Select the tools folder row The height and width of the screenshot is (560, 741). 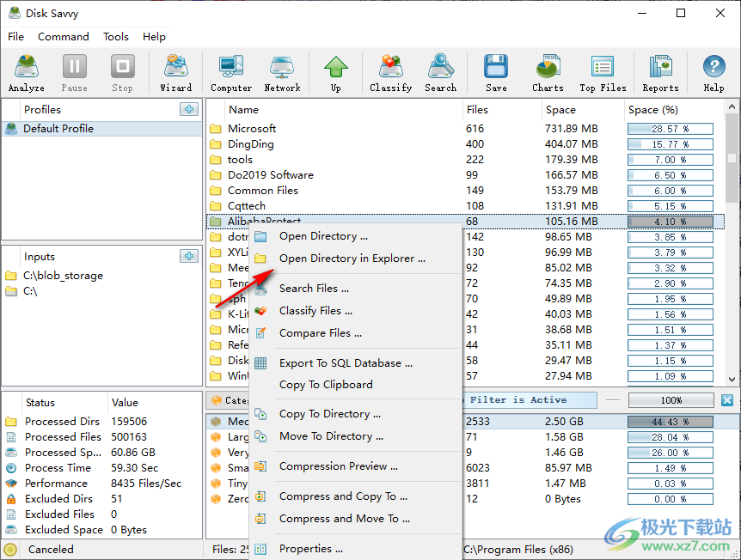(465, 160)
